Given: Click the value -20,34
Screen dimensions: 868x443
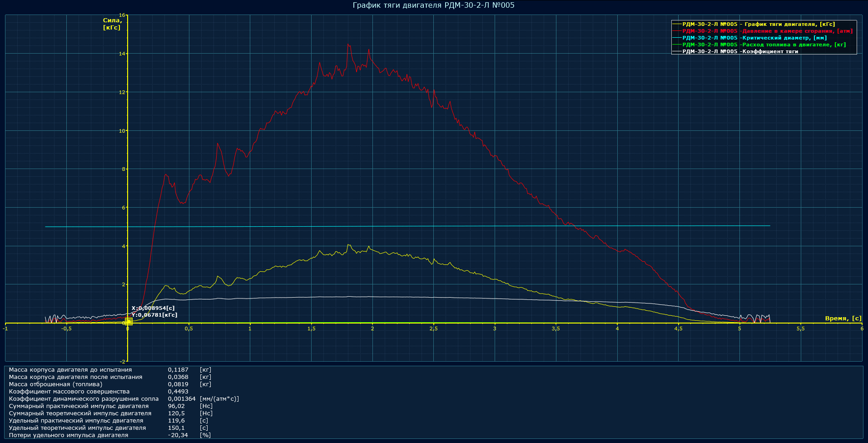Looking at the screenshot, I should tap(178, 435).
